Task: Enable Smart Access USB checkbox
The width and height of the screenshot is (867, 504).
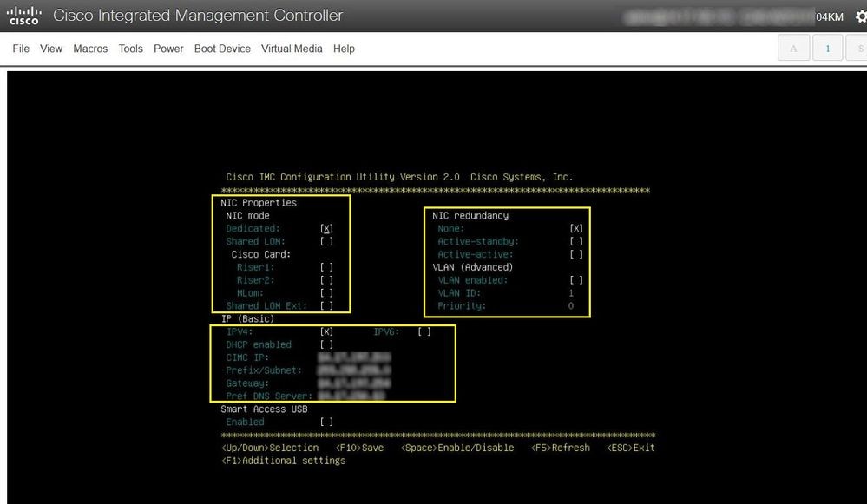Action: tap(327, 422)
